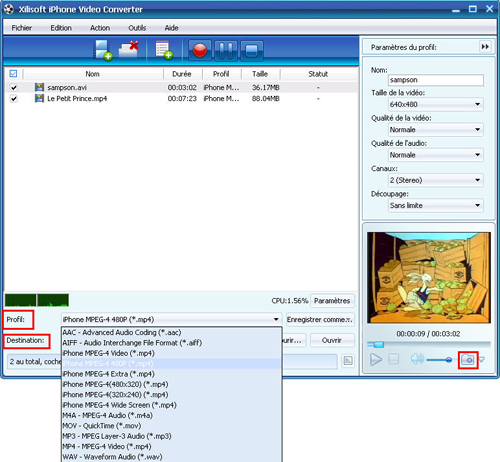
Task: Select AIFF - Audio Interchange File Format profile
Action: click(x=172, y=343)
